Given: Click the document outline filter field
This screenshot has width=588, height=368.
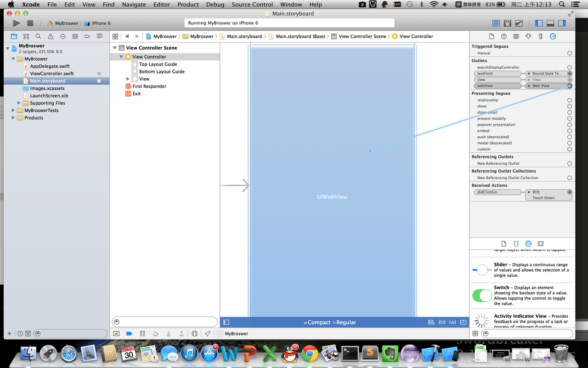Looking at the screenshot, I should point(164,322).
